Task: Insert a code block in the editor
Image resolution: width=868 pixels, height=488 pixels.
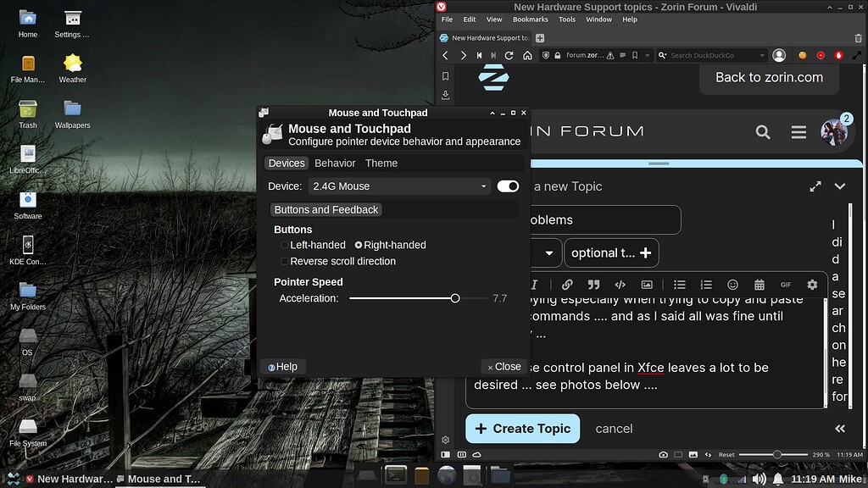Action: (619, 285)
